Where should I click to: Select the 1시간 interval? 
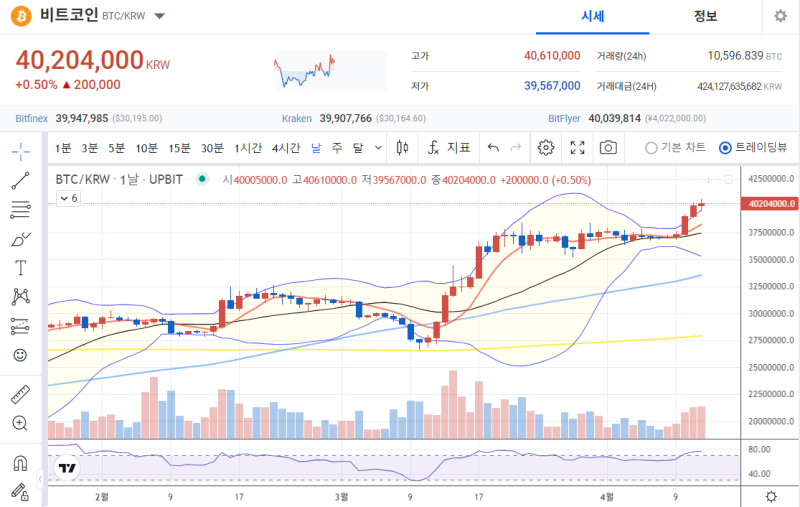click(x=248, y=148)
